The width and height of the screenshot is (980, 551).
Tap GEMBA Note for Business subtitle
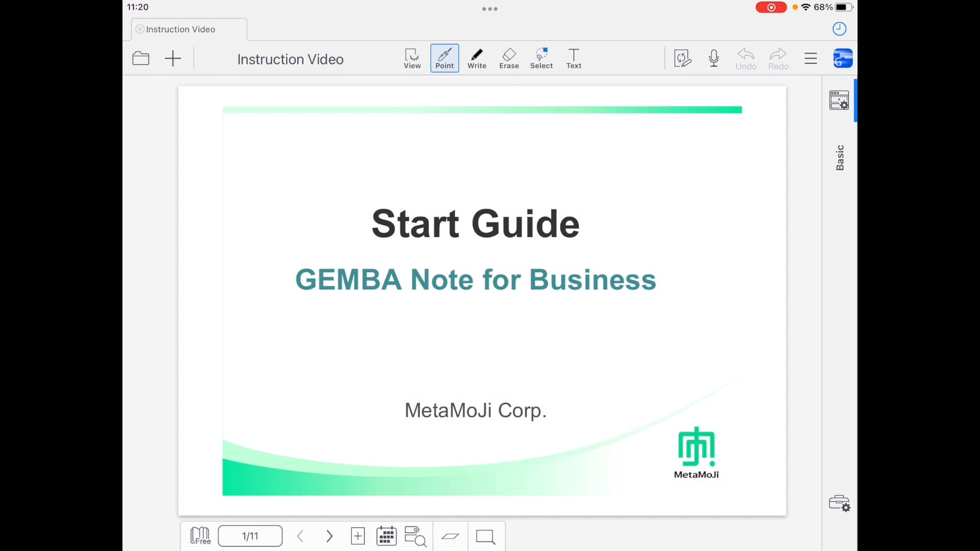(x=476, y=280)
